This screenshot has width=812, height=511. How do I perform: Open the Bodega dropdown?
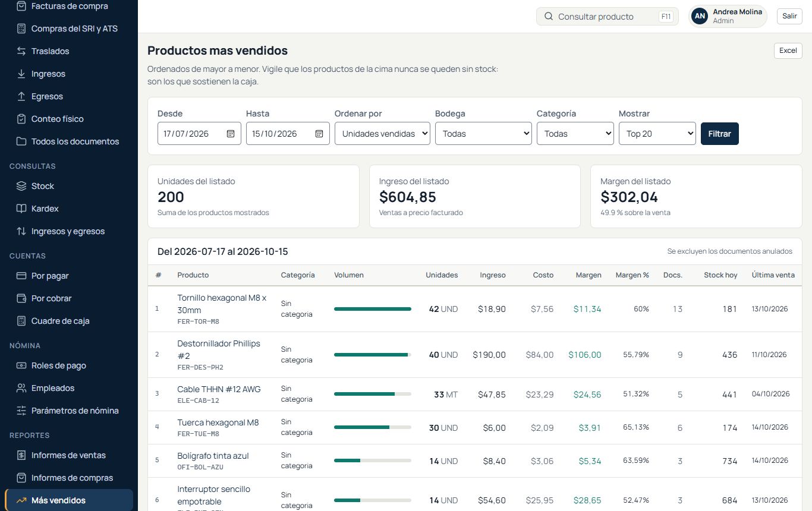click(483, 134)
